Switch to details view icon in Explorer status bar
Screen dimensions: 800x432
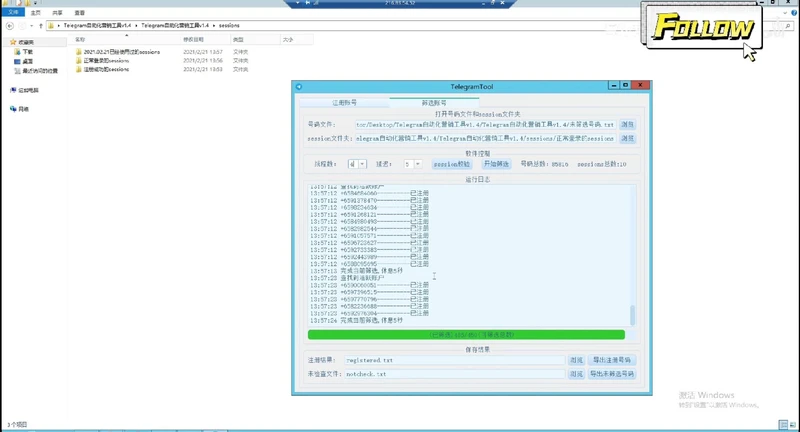coord(783,424)
